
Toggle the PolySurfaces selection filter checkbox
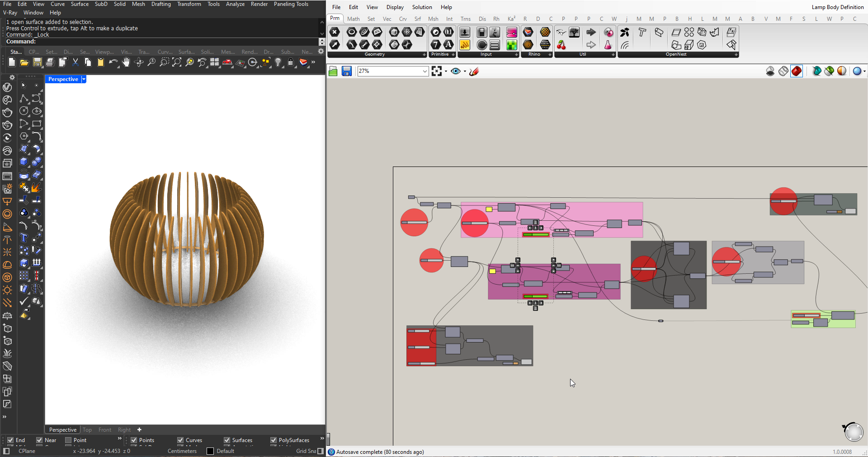(x=274, y=440)
